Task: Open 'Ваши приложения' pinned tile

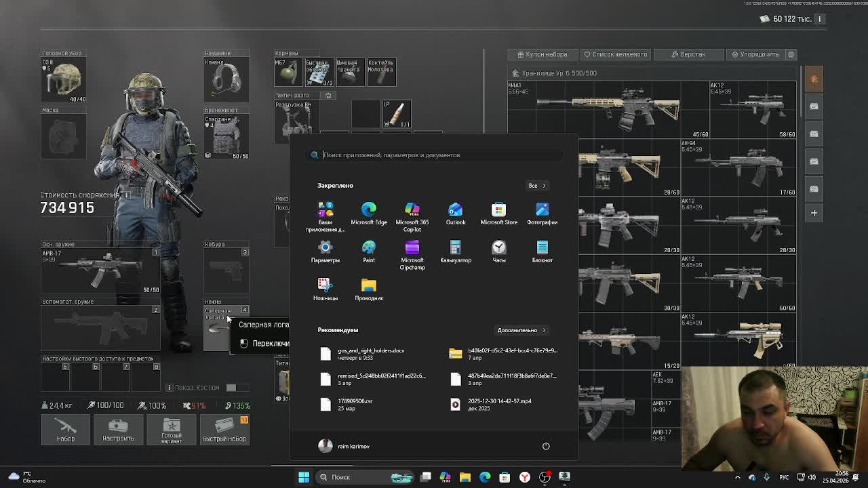Action: pyautogui.click(x=325, y=217)
